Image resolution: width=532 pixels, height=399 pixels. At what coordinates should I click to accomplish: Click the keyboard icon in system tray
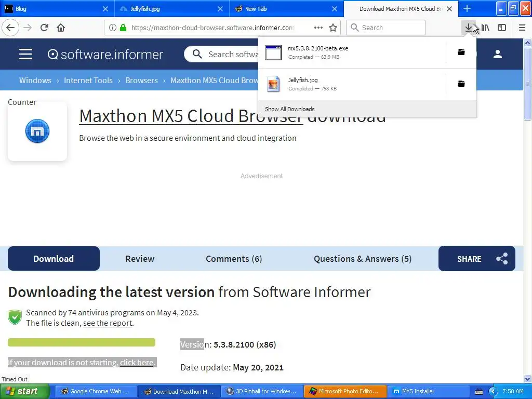478,392
